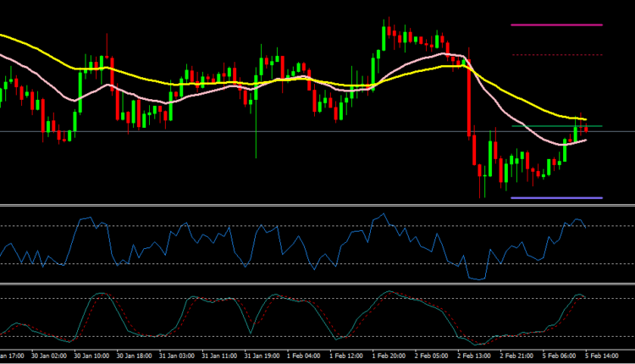Click the gray horizontal current price line
The image size is (635, 364).
point(254,131)
